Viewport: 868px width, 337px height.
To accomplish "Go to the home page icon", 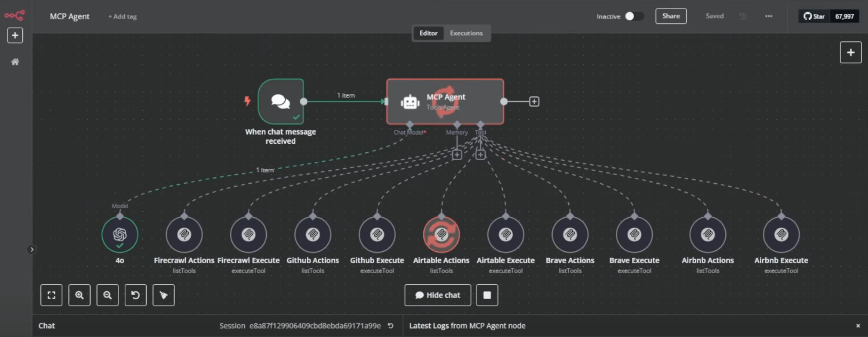I will [x=15, y=62].
